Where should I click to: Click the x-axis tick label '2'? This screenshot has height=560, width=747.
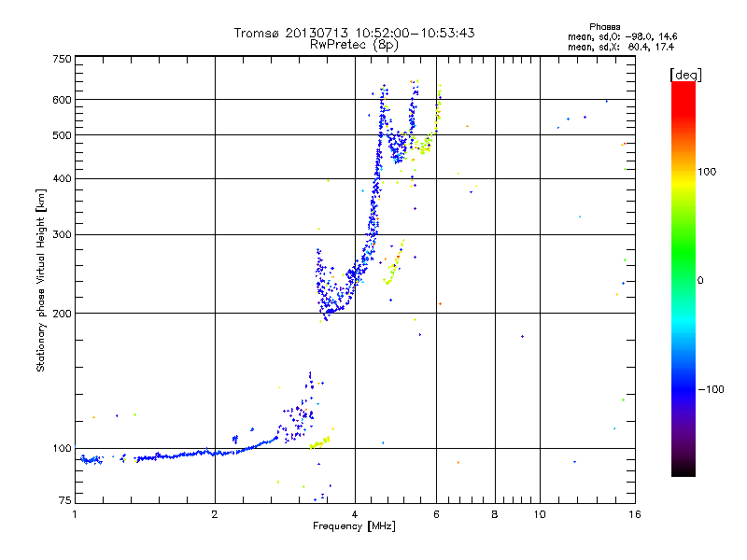coord(215,514)
